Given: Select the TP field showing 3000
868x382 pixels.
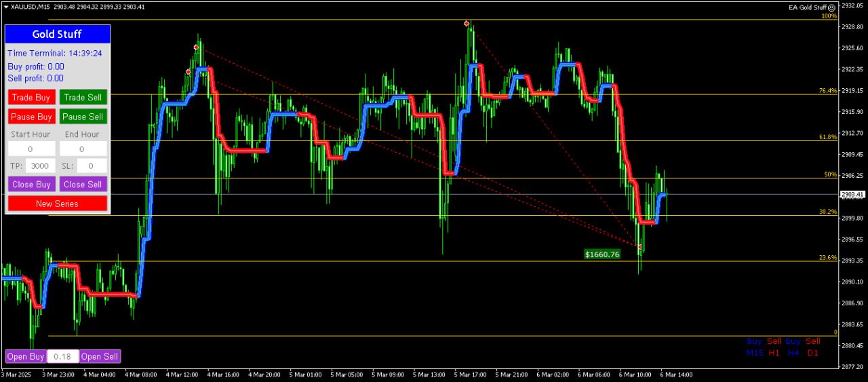Looking at the screenshot, I should click(x=41, y=166).
